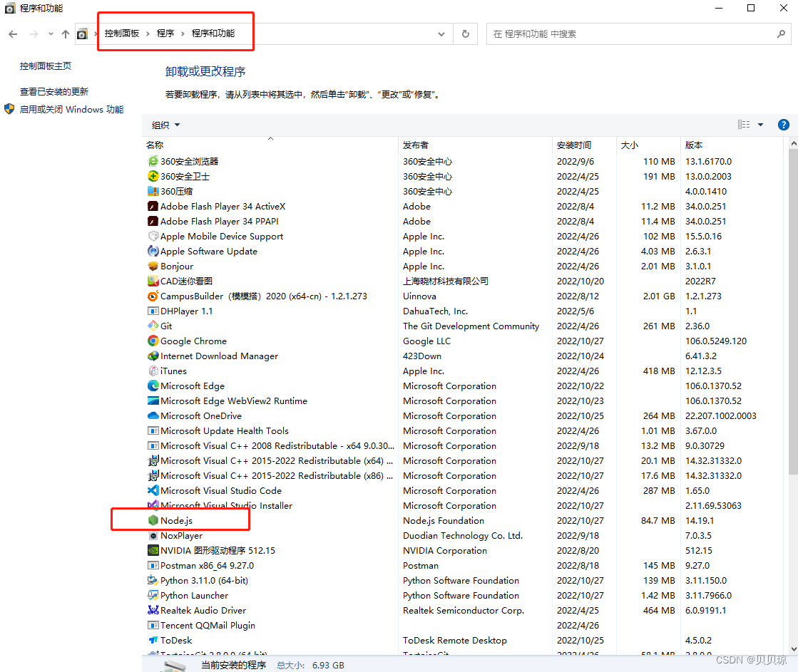
Task: Click the vertical scrollbar thumb
Action: point(793,312)
